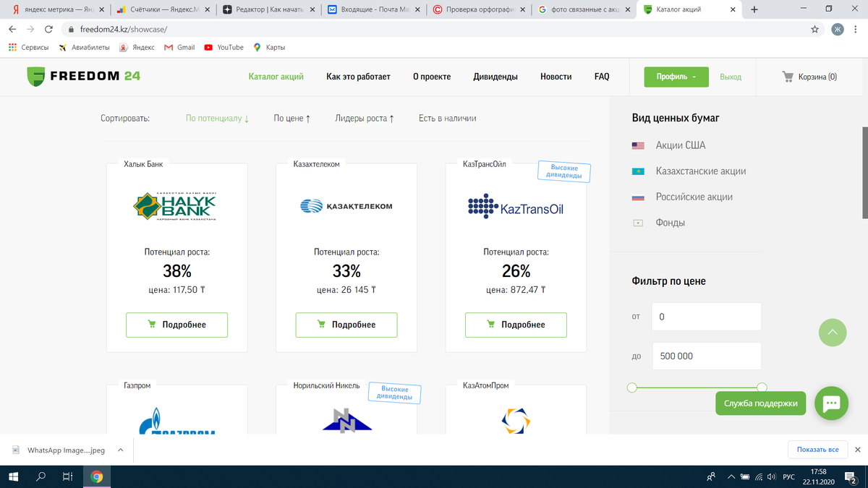Click the Фонды icon in securities list

pyautogui.click(x=638, y=223)
